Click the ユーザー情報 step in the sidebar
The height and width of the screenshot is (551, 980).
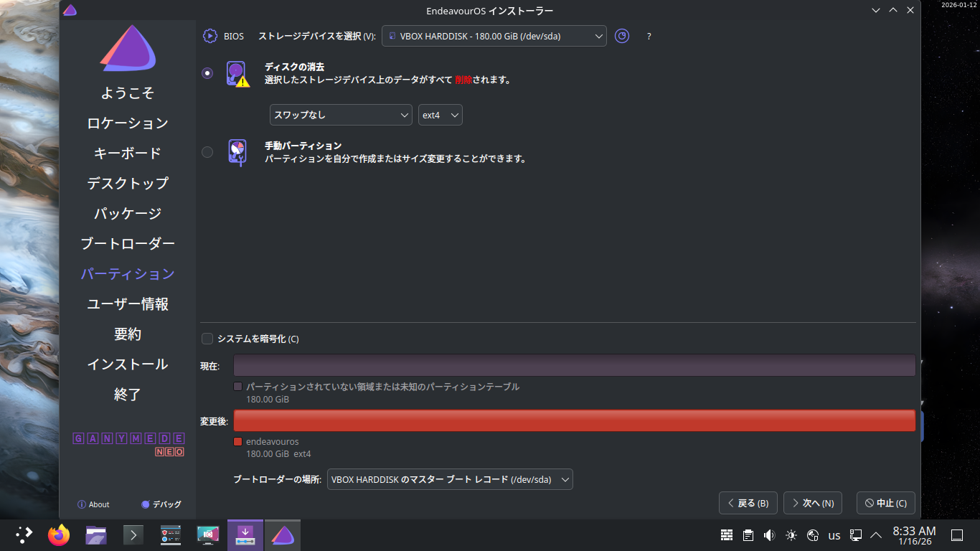[128, 304]
